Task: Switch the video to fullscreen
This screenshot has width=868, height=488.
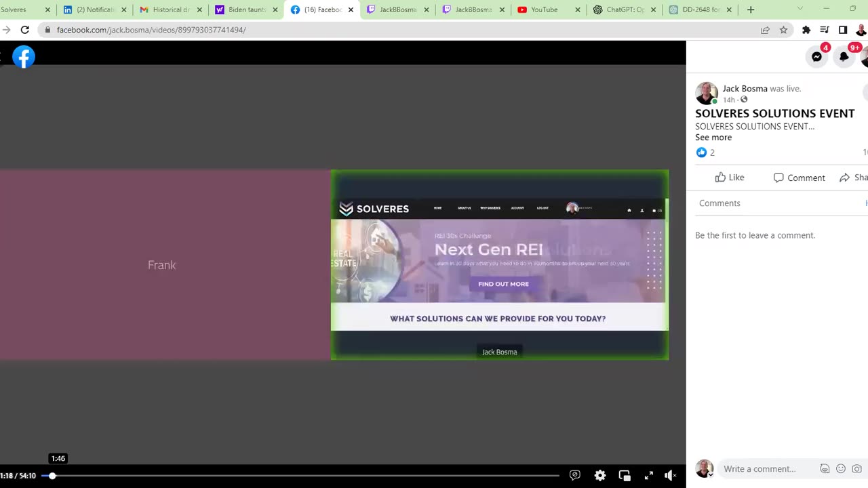Action: tap(648, 476)
